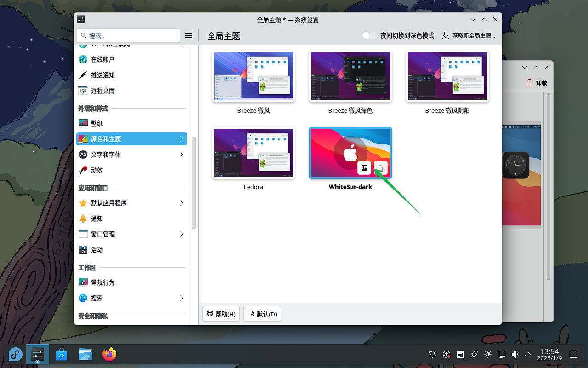Click the WhiteSur-dark preview image icon

[364, 168]
